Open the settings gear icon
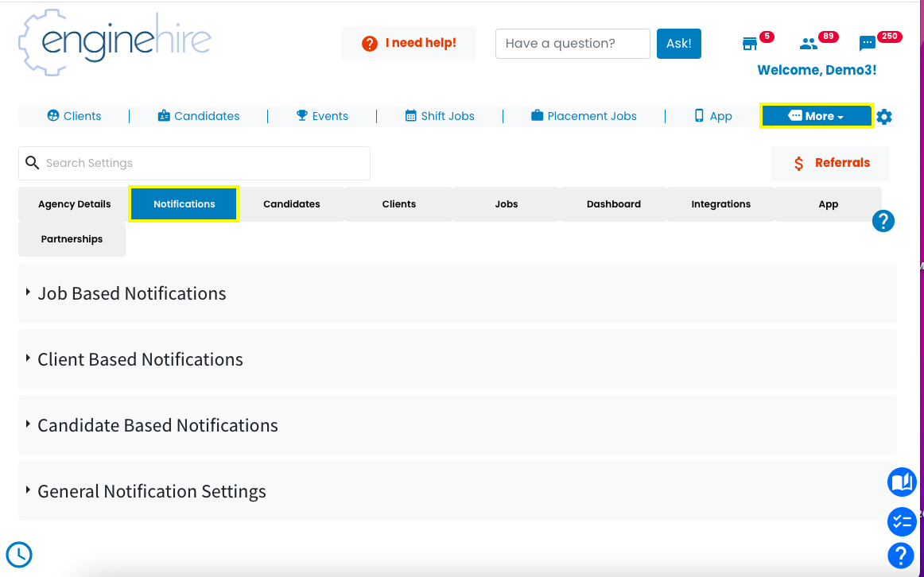 coord(884,117)
